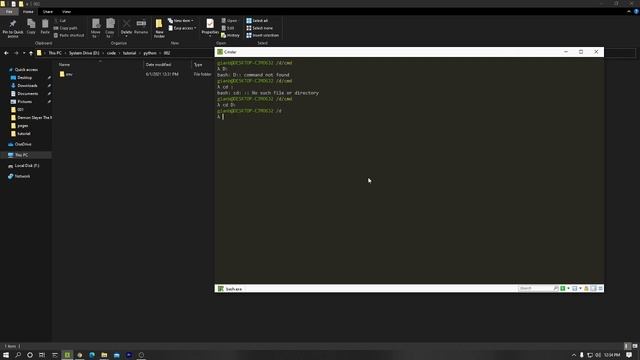Open the recent locations dropdown arrow
640x360 pixels.
coord(24,53)
